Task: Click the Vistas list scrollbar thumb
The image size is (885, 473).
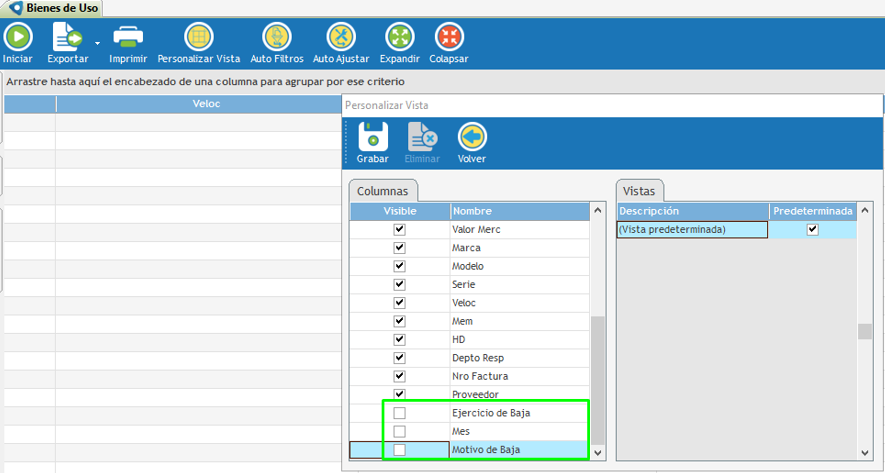Action: [x=864, y=332]
